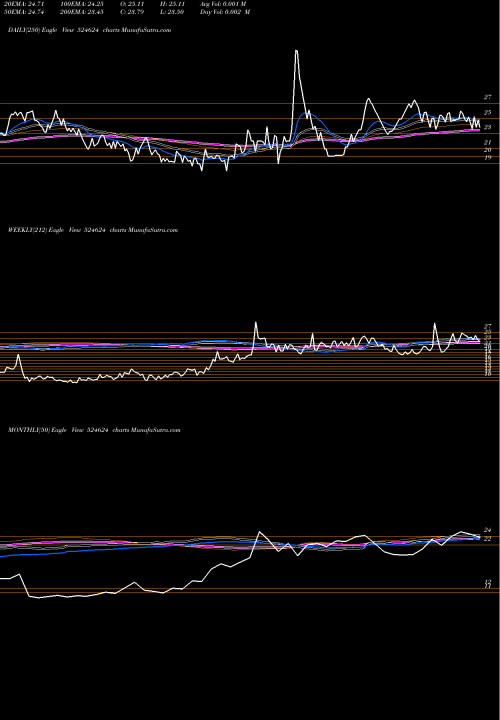Click the MONTHLY(50) Eagle View chart title
500x720 pixels.
[94, 430]
